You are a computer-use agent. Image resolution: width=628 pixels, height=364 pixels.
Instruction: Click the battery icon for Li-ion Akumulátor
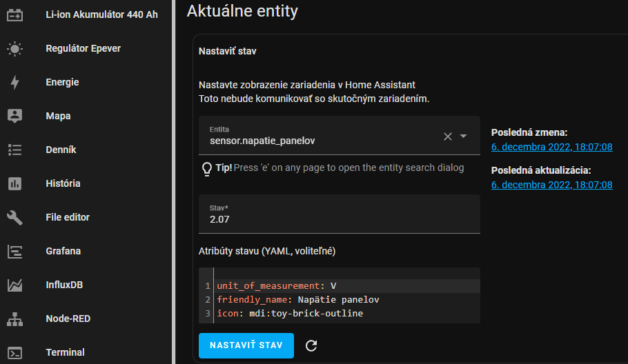pyautogui.click(x=15, y=14)
